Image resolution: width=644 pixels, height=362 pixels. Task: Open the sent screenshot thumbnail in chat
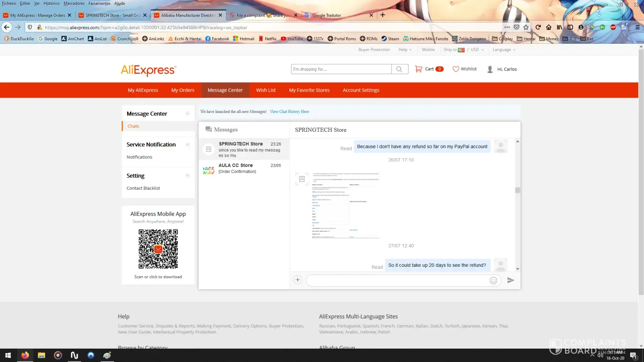pos(346,205)
